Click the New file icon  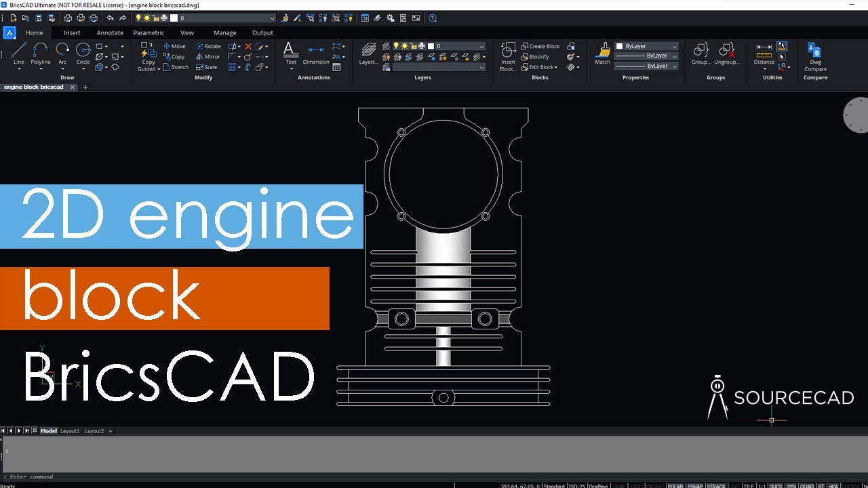(x=13, y=18)
